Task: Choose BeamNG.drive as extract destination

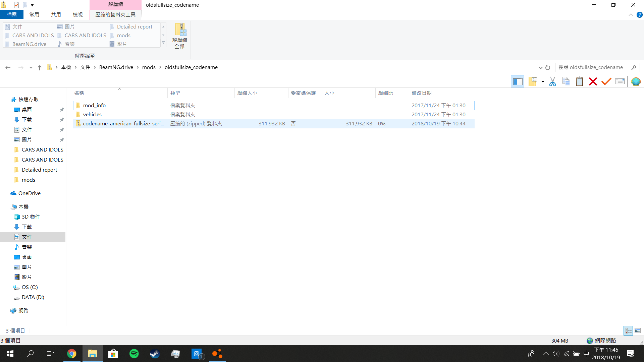Action: coord(26,44)
